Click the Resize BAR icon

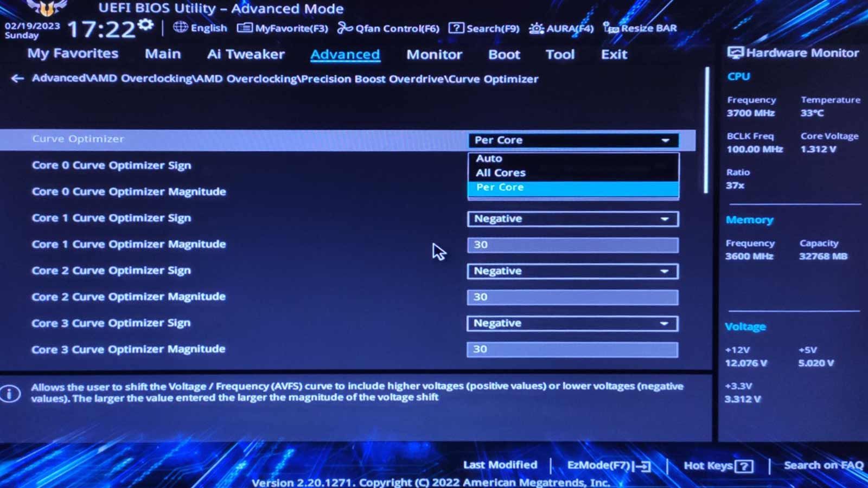[611, 28]
